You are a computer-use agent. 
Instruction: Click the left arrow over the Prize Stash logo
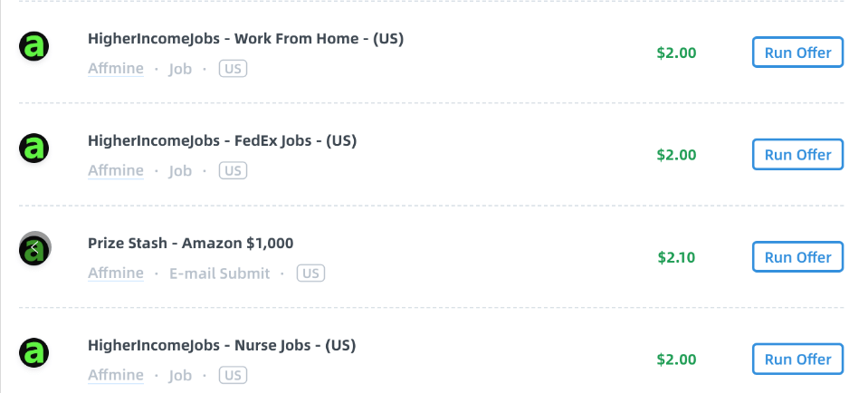coord(34,248)
